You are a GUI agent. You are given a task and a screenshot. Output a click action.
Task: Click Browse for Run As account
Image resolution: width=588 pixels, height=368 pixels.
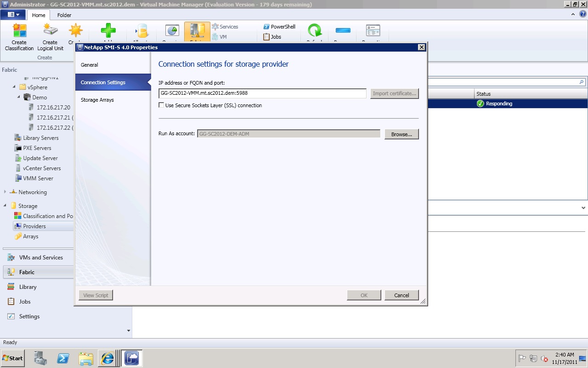pyautogui.click(x=401, y=134)
